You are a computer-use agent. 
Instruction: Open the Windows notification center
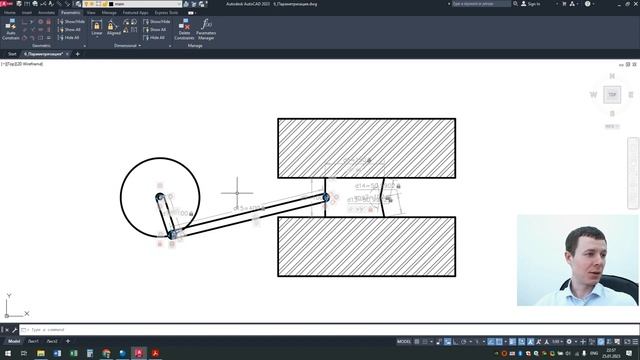[629, 353]
